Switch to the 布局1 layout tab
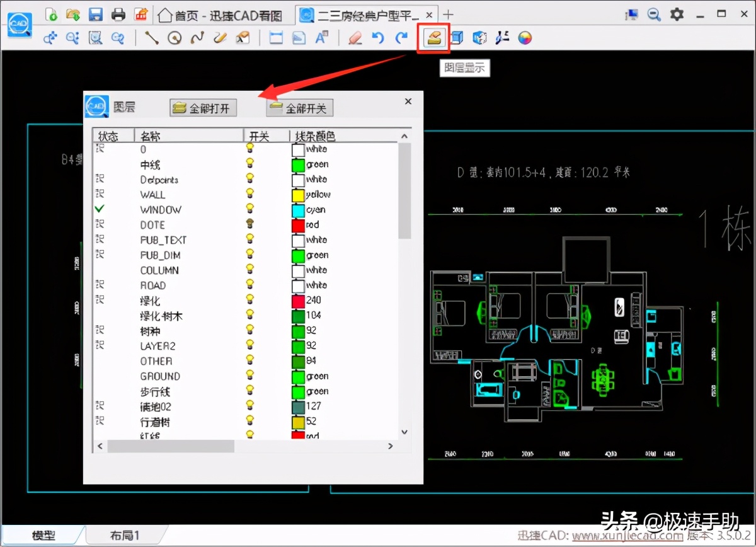The image size is (756, 547). tap(125, 535)
